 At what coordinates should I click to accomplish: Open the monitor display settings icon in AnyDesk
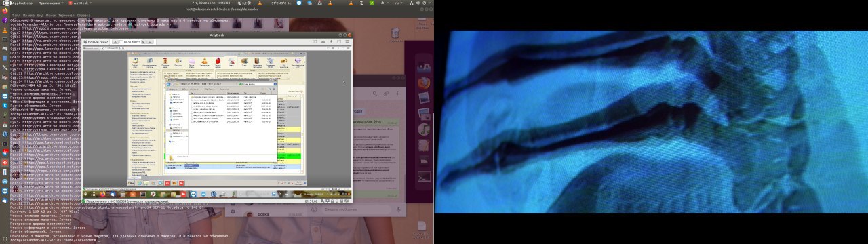tap(339, 42)
